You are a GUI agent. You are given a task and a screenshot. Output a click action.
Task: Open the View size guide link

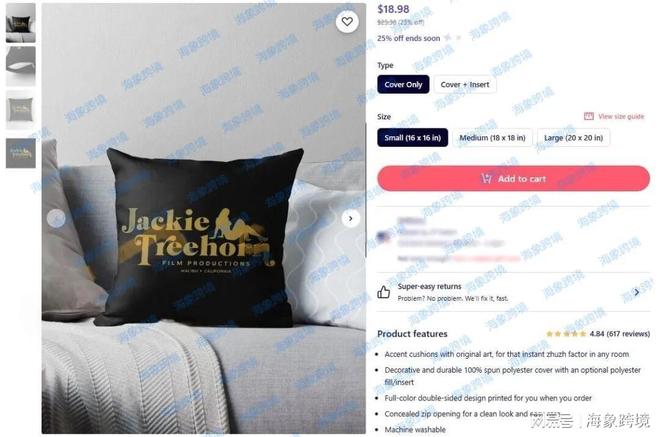click(621, 116)
